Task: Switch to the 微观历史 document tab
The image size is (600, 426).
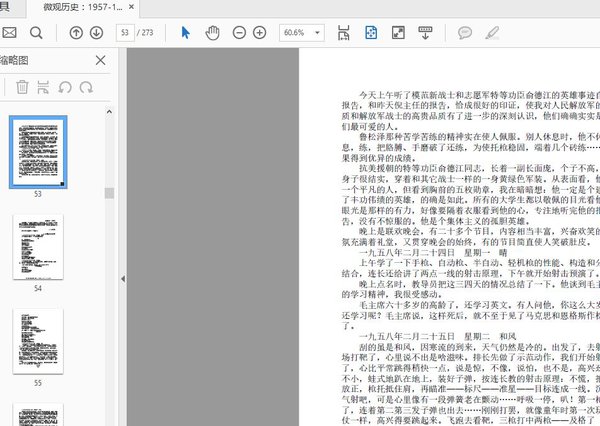Action: click(83, 7)
